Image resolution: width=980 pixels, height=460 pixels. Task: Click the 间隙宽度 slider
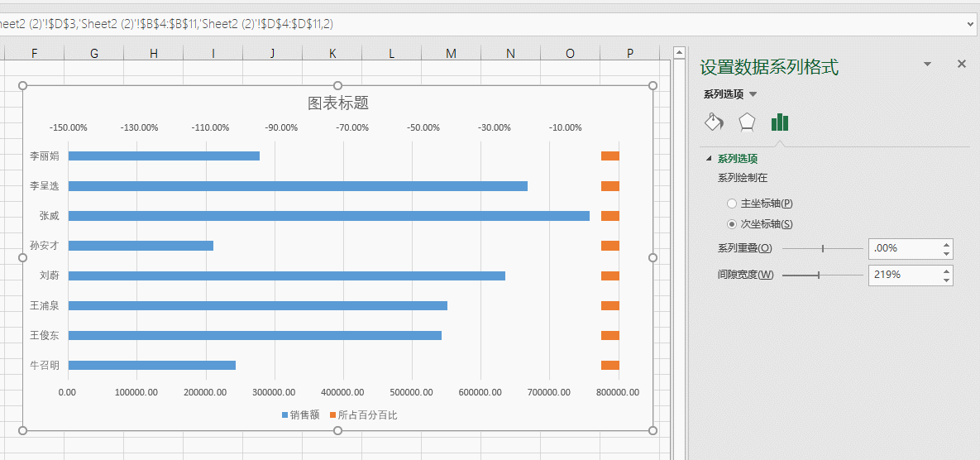pyautogui.click(x=823, y=275)
